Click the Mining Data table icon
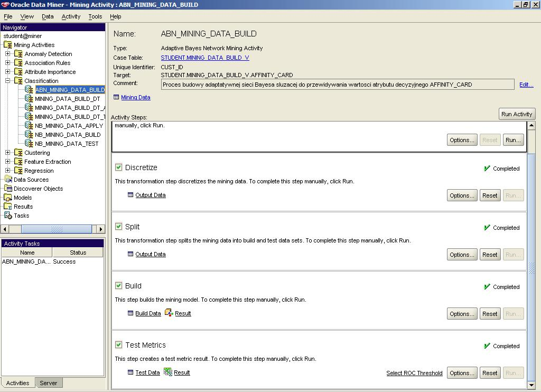541x392 pixels. tap(116, 97)
